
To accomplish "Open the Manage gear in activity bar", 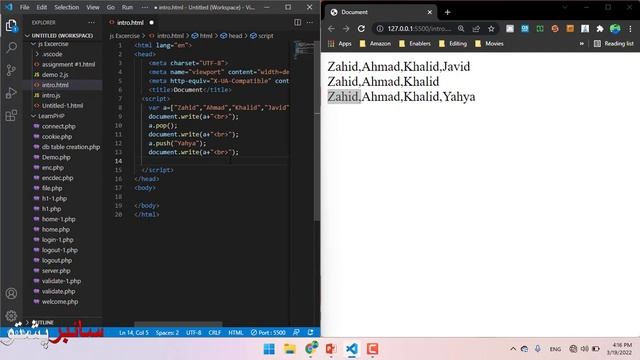I will pos(11,316).
